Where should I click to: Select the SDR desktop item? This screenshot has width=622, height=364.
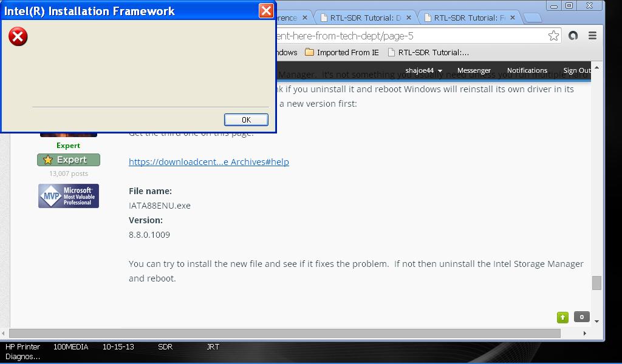165,346
